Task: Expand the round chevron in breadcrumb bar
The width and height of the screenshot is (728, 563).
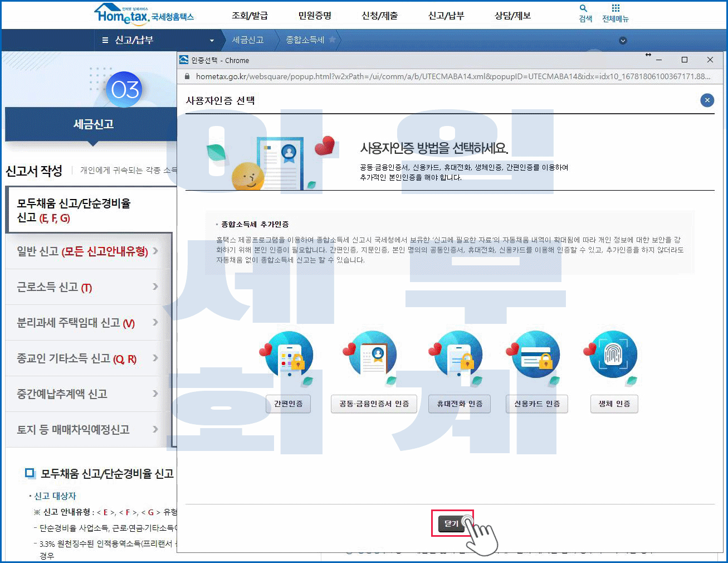Action: [623, 41]
